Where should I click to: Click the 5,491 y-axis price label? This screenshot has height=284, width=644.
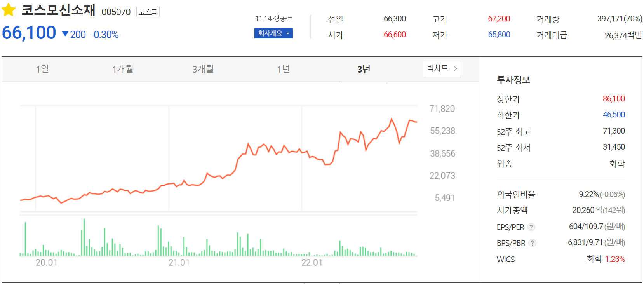[444, 198]
